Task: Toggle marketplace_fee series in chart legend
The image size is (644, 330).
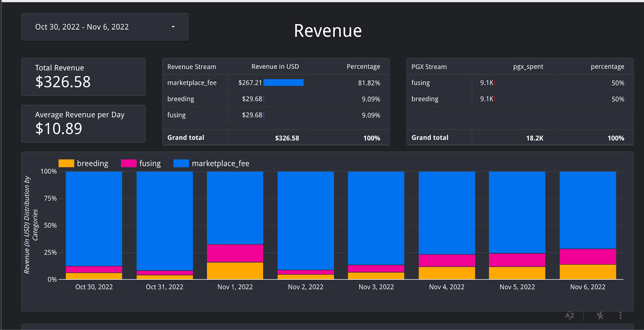Action: [220, 163]
